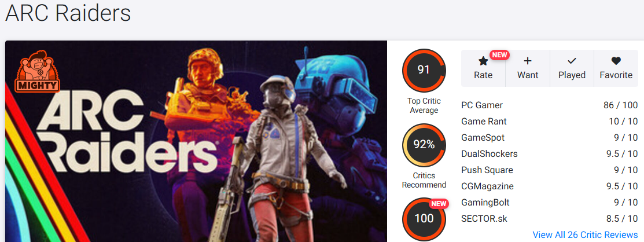Click the Mighty badge on cover art
This screenshot has height=242, width=644.
coord(38,71)
